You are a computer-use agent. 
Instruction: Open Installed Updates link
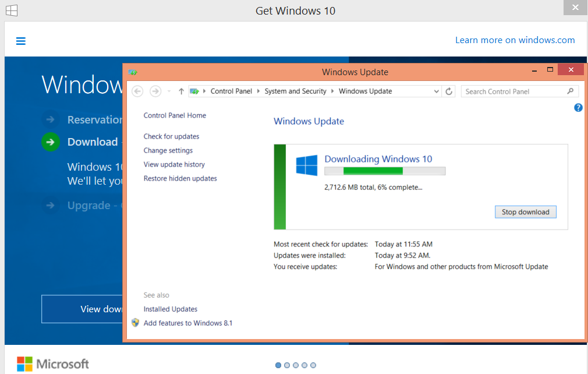click(170, 309)
